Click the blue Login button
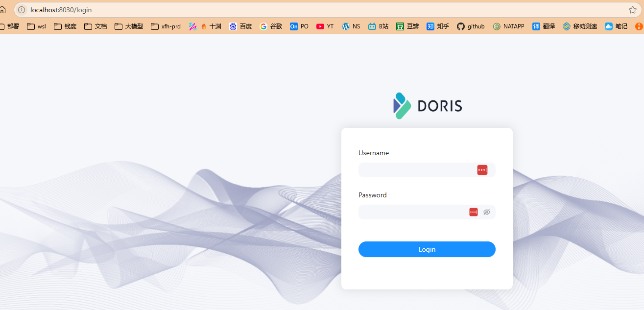Screen dimensions: 644x310 click(x=427, y=249)
